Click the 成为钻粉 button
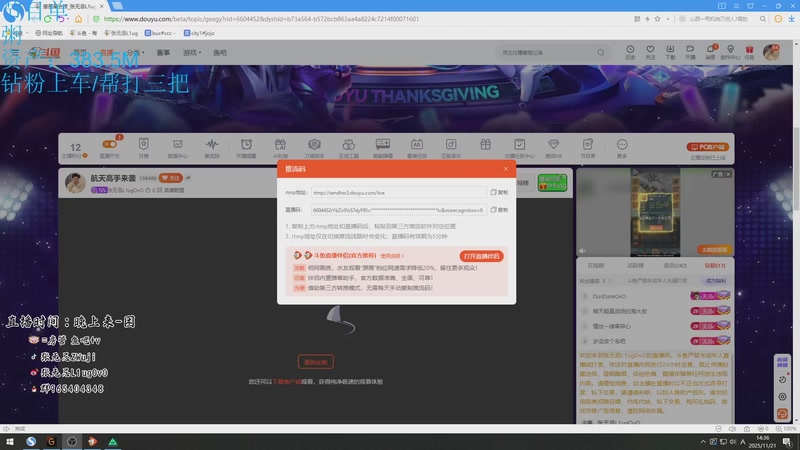The height and width of the screenshot is (450, 800). pos(715,281)
